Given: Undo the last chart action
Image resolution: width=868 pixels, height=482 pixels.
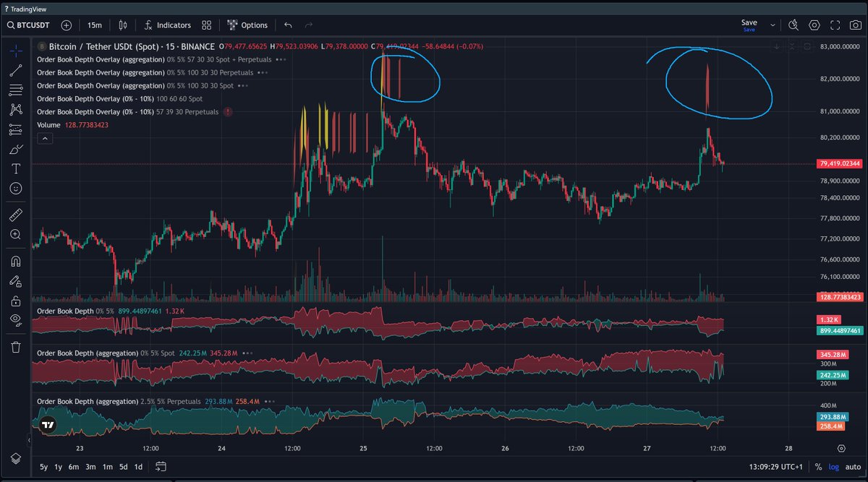Looking at the screenshot, I should (289, 25).
